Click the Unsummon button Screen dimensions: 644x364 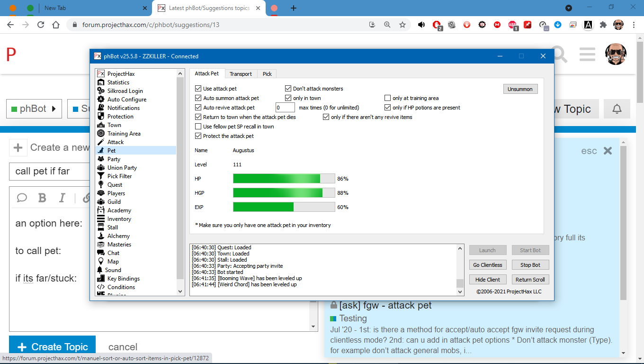click(520, 89)
